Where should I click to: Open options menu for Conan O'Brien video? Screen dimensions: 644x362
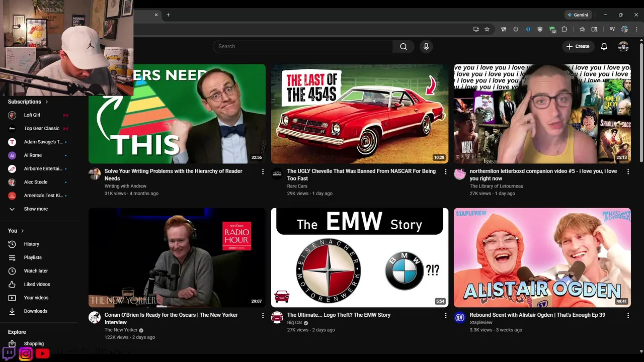pyautogui.click(x=263, y=315)
